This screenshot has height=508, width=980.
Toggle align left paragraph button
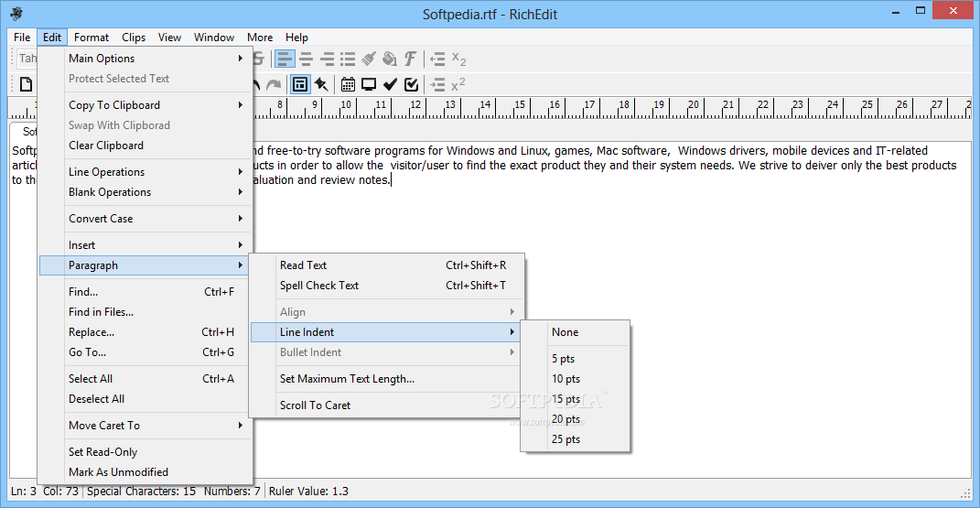(285, 59)
